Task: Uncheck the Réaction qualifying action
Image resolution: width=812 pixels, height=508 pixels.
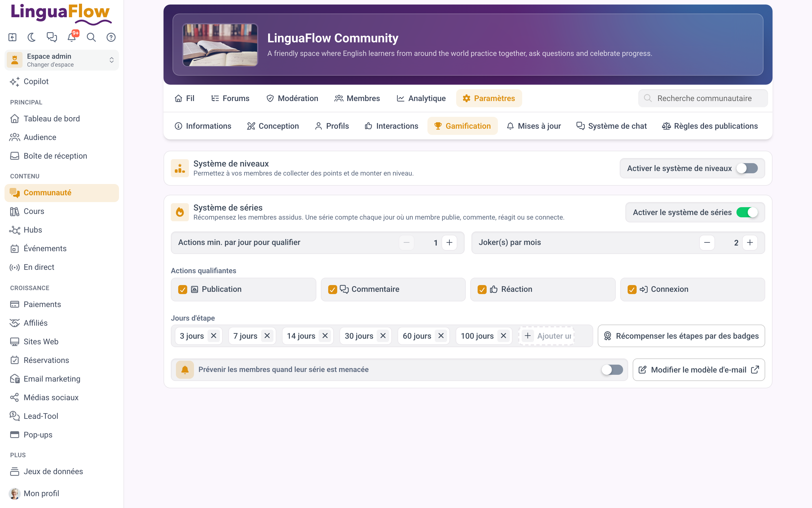Action: click(x=482, y=289)
